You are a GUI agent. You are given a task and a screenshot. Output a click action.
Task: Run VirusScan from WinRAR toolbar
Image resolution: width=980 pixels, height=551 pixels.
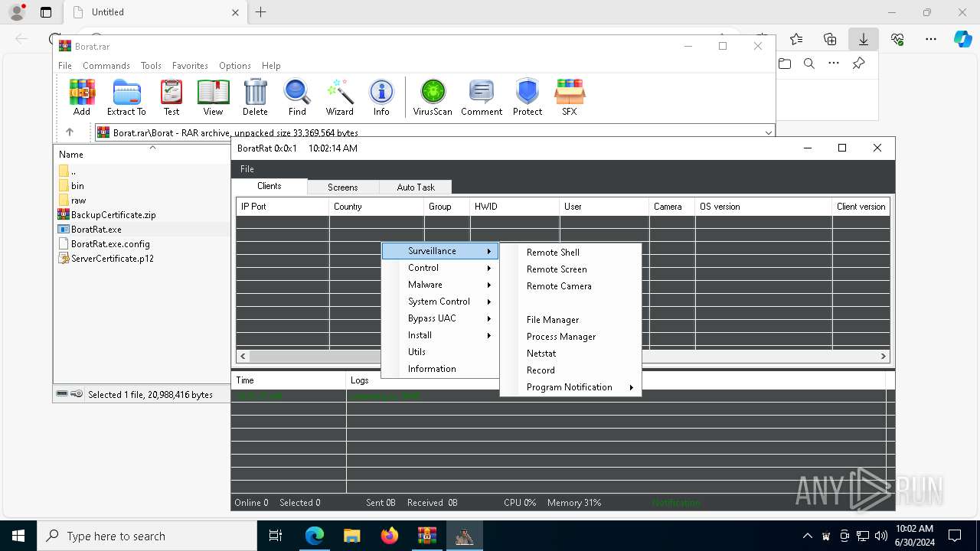(x=433, y=97)
